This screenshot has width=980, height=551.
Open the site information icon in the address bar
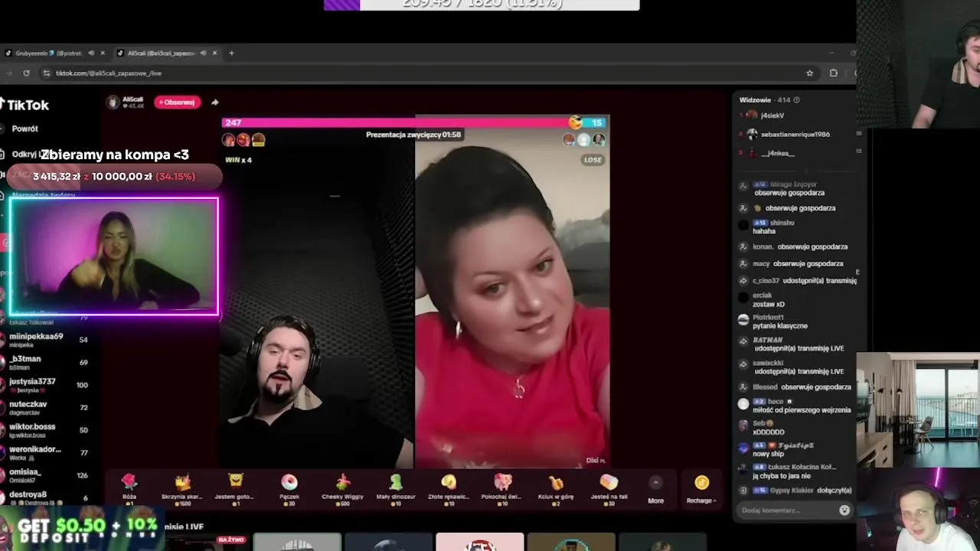[47, 73]
